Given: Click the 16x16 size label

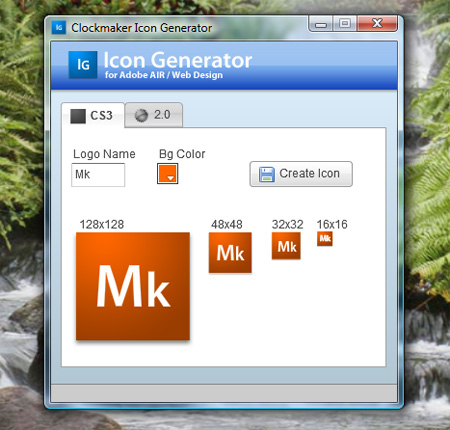Looking at the screenshot, I should click(x=332, y=224).
